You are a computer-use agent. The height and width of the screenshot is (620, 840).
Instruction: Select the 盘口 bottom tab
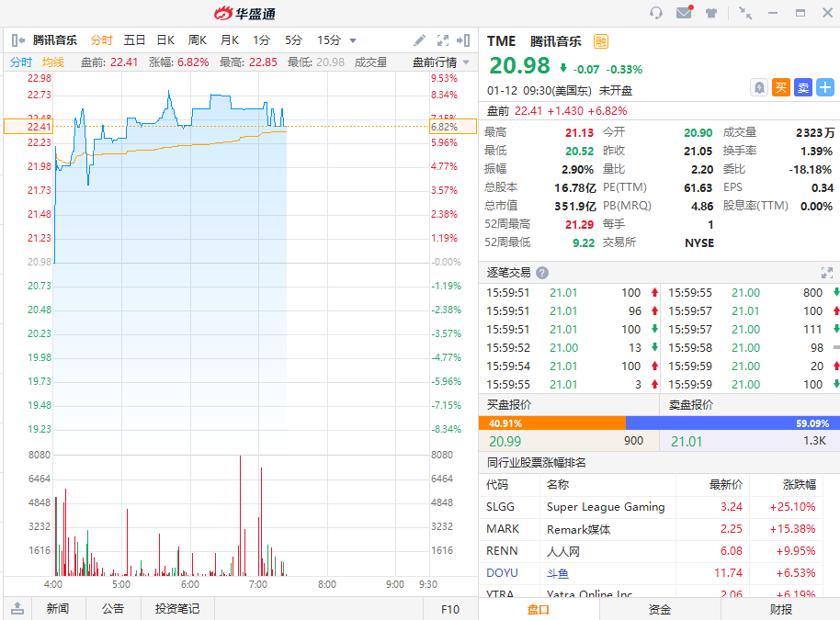click(x=539, y=609)
